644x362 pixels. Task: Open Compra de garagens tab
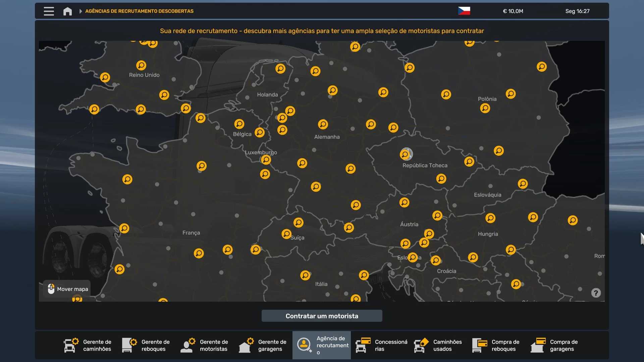(555, 345)
